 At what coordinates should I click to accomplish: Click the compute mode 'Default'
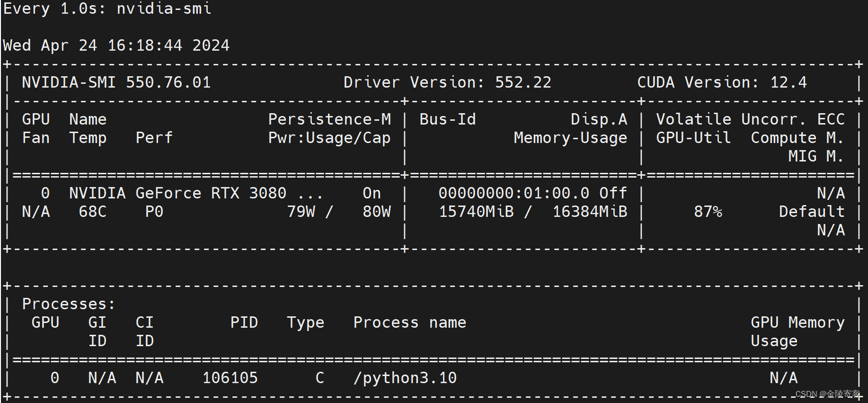tap(812, 212)
